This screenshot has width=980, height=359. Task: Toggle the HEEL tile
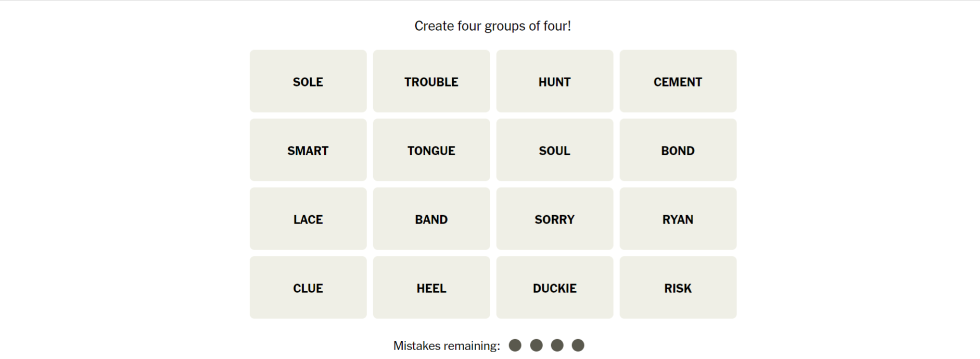pyautogui.click(x=431, y=288)
